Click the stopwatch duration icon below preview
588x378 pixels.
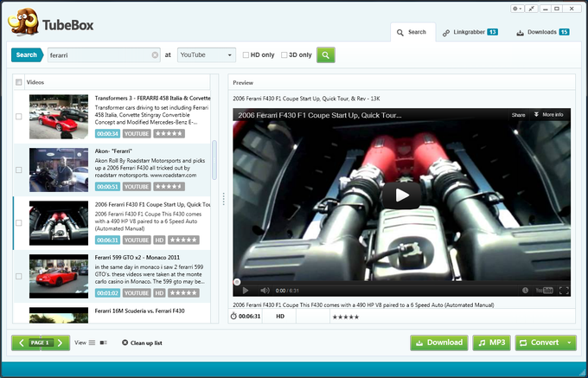pos(233,316)
